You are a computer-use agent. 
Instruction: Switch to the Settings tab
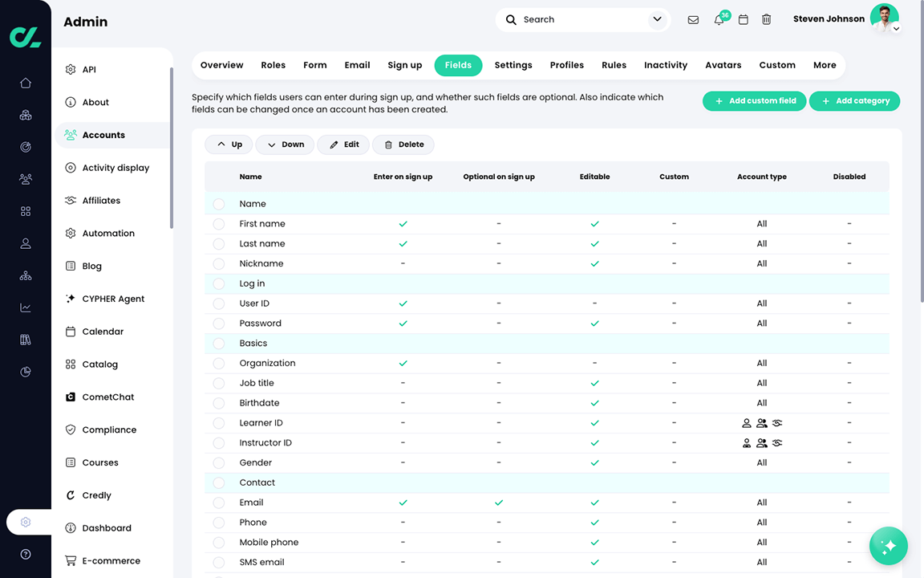pos(513,65)
